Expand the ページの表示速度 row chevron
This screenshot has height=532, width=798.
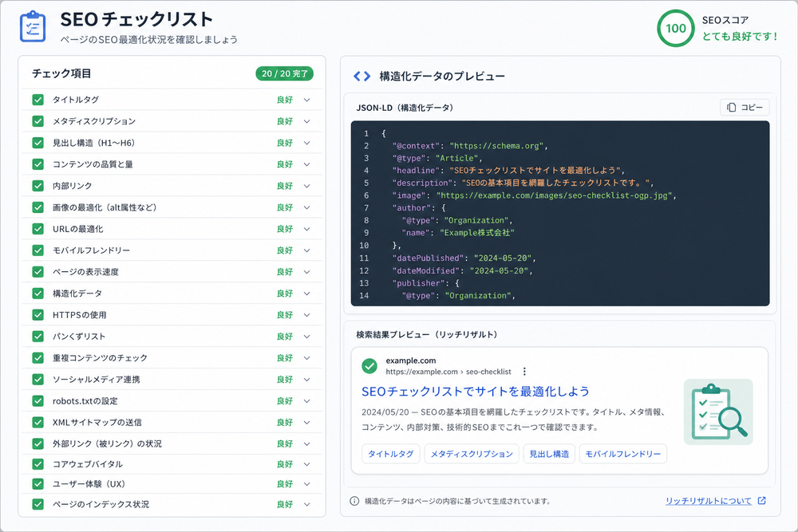coord(307,272)
